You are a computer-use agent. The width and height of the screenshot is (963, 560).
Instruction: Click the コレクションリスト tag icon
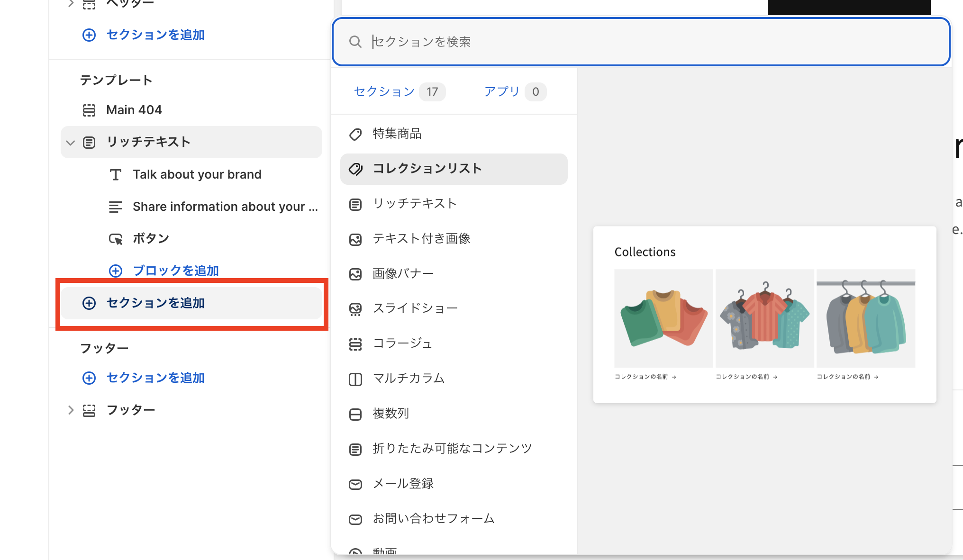[355, 169]
